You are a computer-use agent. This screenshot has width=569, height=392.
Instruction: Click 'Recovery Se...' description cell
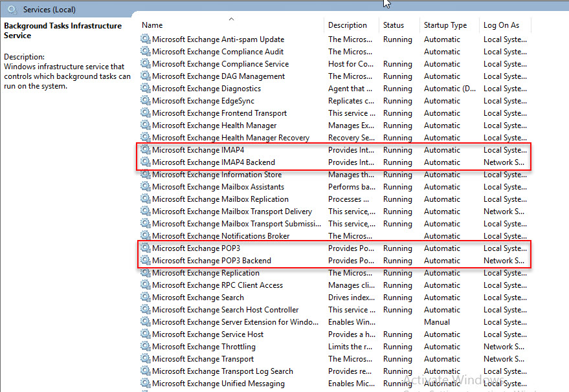click(x=351, y=138)
